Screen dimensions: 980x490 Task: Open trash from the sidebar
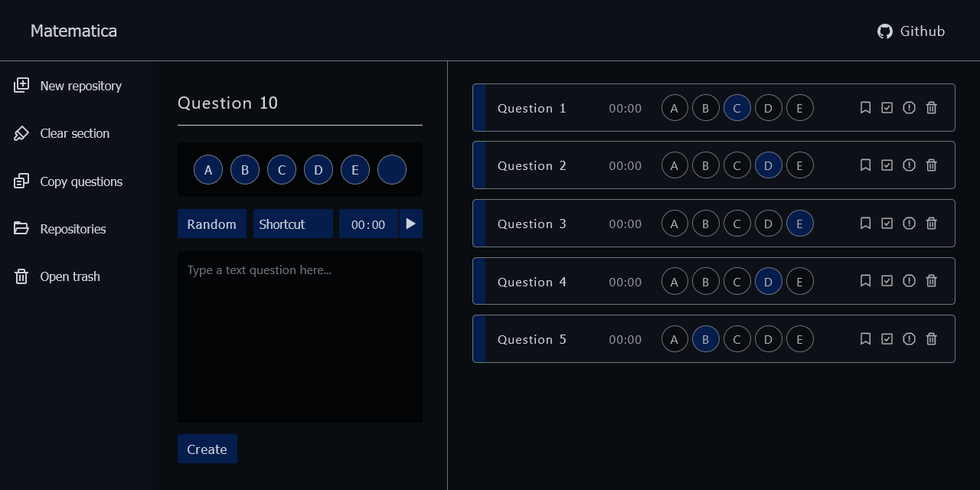point(21,276)
